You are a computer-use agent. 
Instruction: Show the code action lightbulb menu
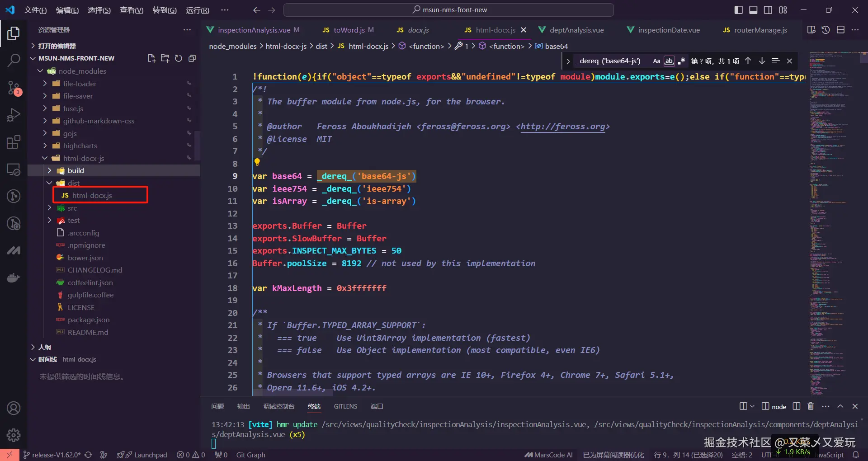point(257,162)
